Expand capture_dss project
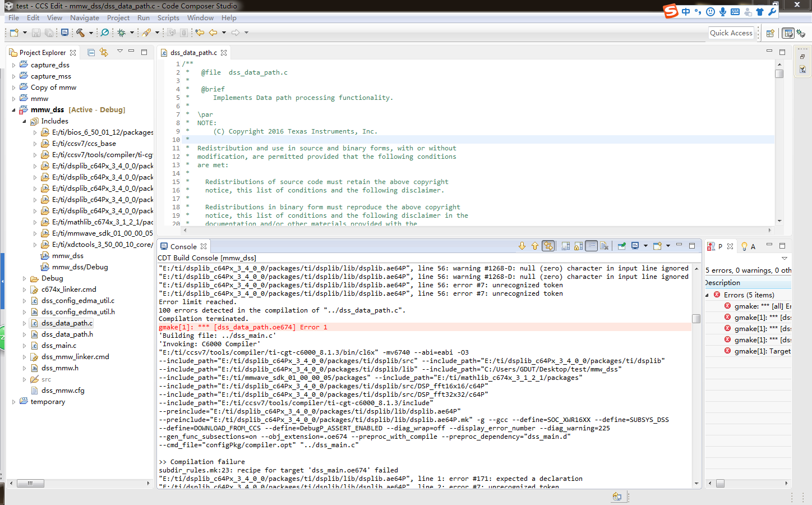 (13, 65)
